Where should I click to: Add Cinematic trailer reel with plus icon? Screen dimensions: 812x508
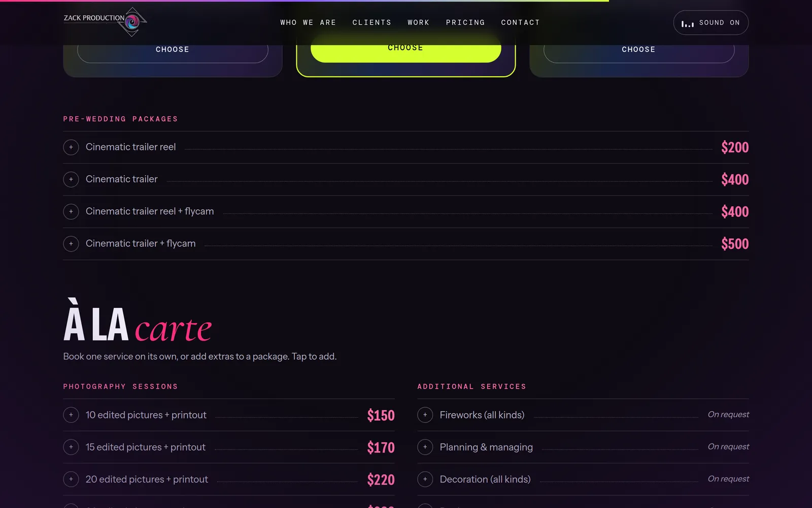pyautogui.click(x=71, y=147)
